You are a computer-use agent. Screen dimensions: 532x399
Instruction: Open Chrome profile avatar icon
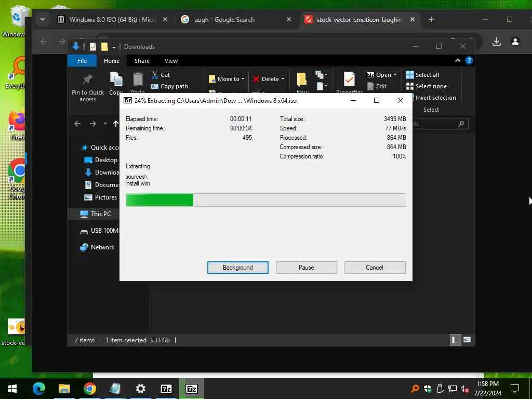click(x=515, y=42)
